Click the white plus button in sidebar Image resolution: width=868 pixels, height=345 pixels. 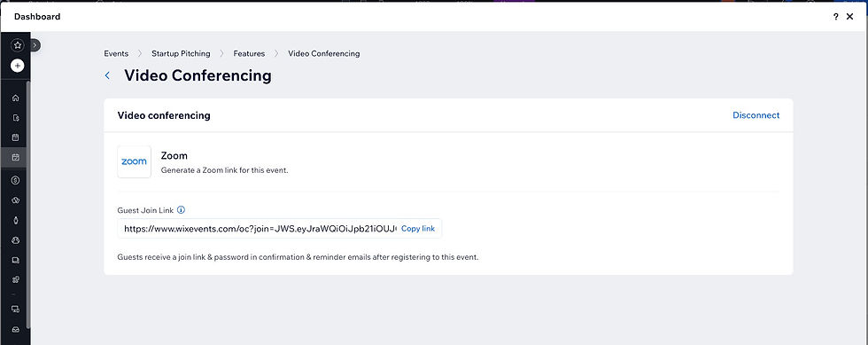click(17, 66)
